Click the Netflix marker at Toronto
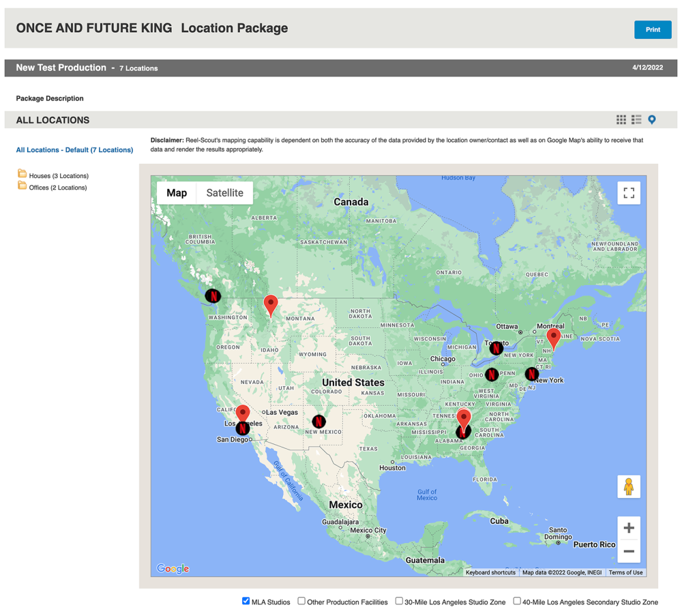682x616 pixels. pos(496,348)
